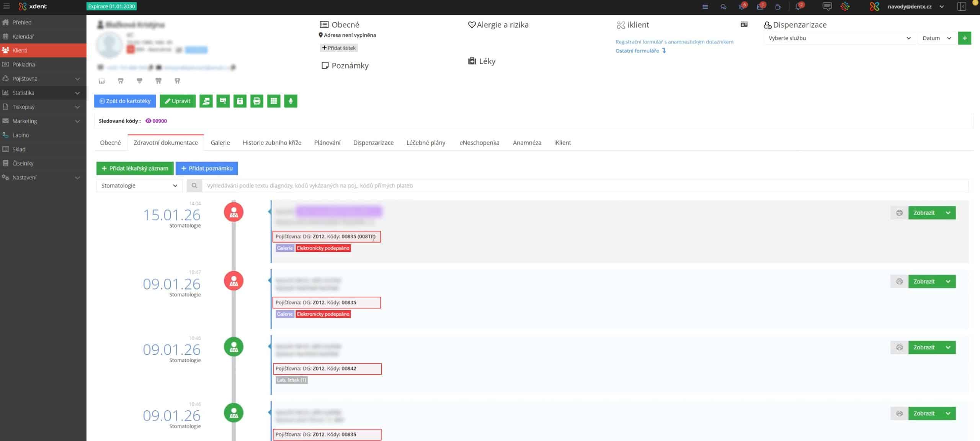Click Přidat lékařský záznam button

135,168
